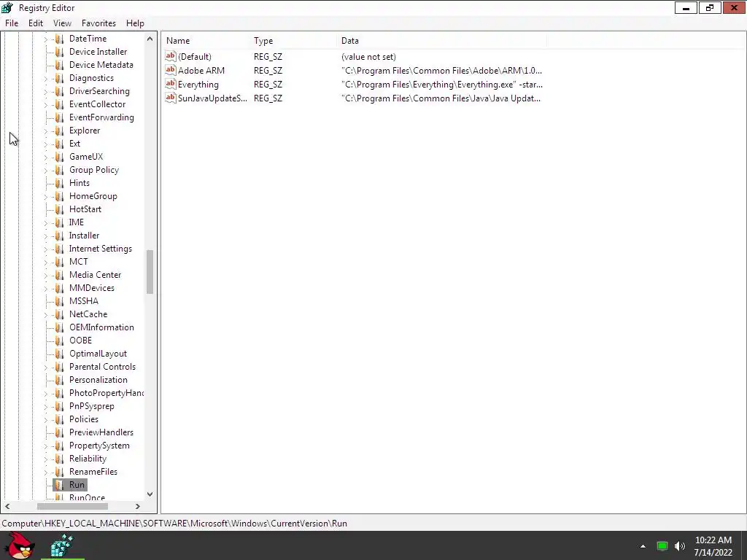
Task: Click the folder icon next to Media Center
Action: click(x=60, y=275)
